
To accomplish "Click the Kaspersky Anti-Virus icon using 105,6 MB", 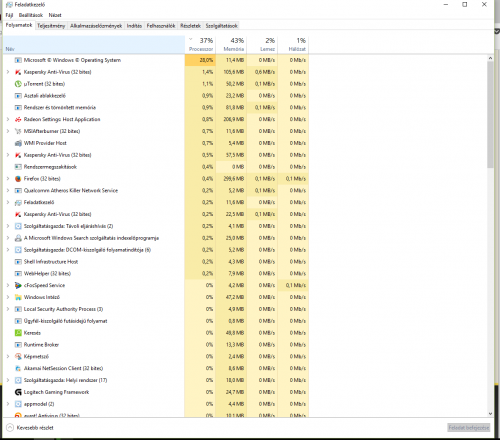I will point(18,72).
